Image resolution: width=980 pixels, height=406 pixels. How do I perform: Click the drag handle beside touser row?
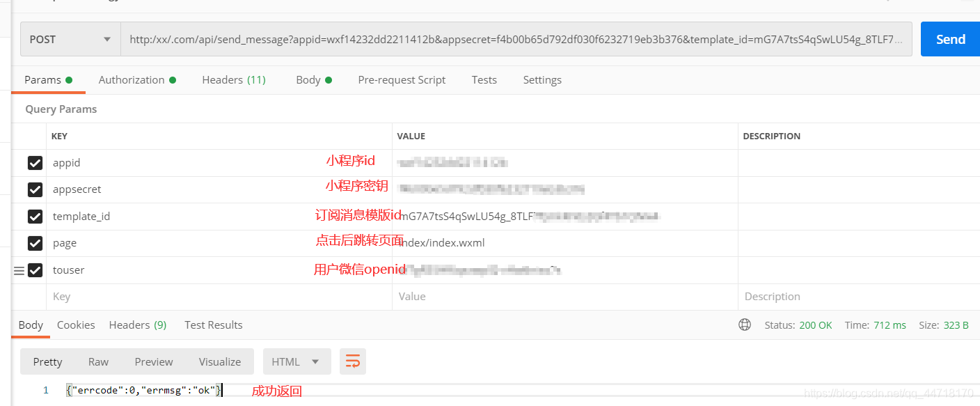pos(18,270)
